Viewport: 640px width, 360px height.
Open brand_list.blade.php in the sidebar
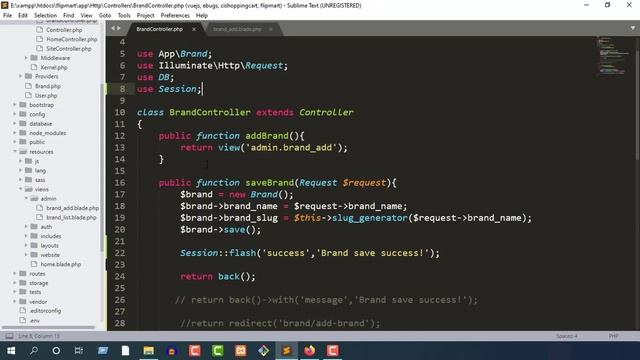(x=71, y=217)
